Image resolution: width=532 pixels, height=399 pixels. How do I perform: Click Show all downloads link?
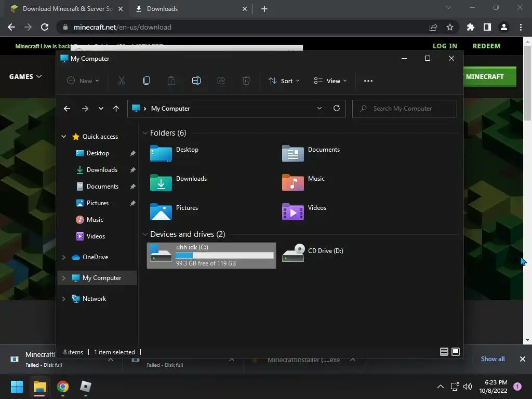click(x=493, y=358)
